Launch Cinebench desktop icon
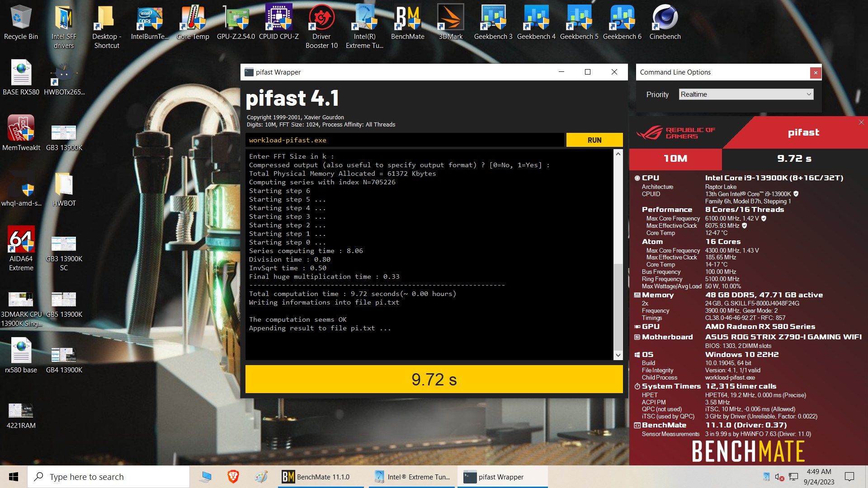This screenshot has width=868, height=488. (x=665, y=23)
